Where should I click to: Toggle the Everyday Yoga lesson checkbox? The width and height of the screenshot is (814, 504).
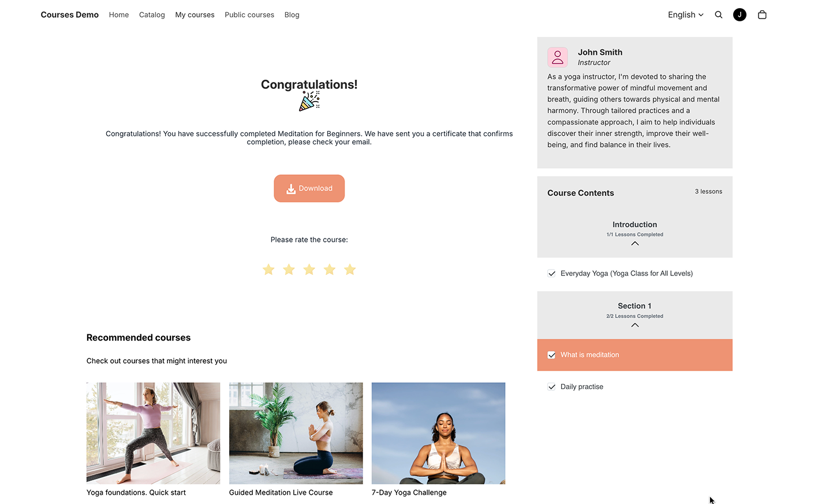(551, 274)
